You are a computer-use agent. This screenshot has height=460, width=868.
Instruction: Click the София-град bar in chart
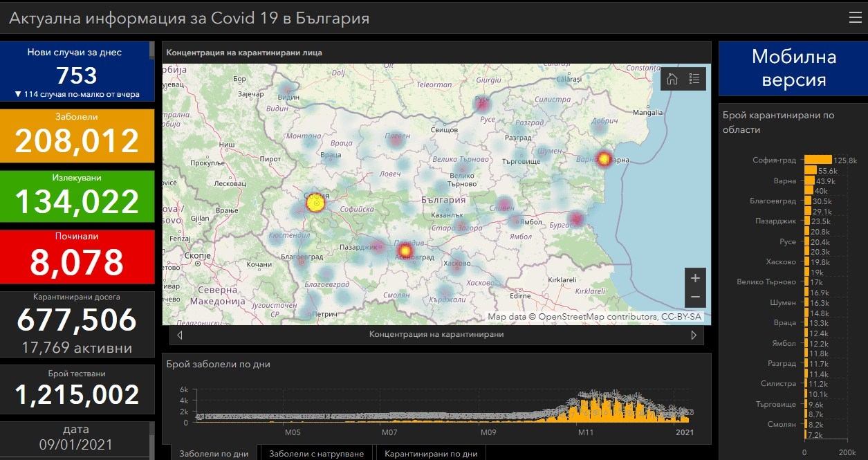tap(818, 160)
